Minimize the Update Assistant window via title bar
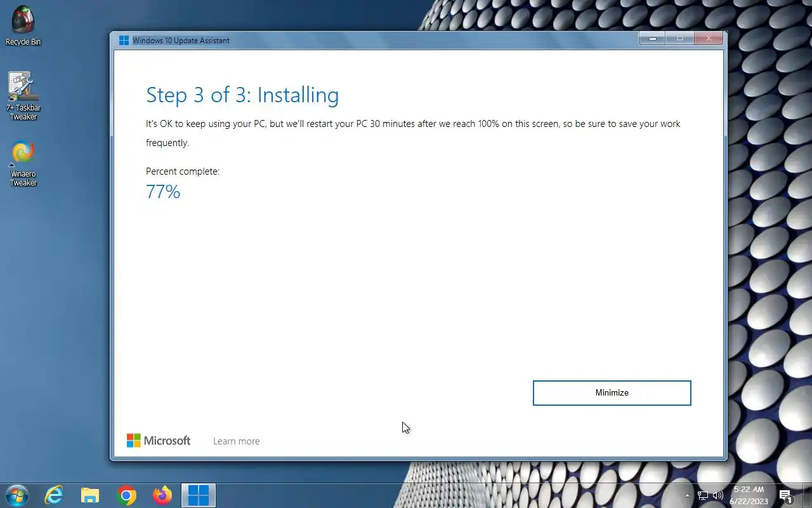The height and width of the screenshot is (508, 812). click(652, 39)
